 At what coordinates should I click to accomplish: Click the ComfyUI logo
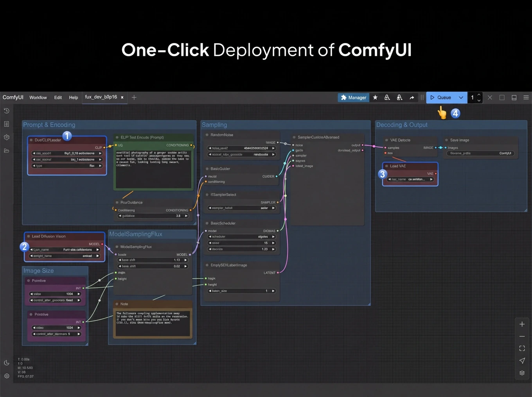(x=13, y=97)
